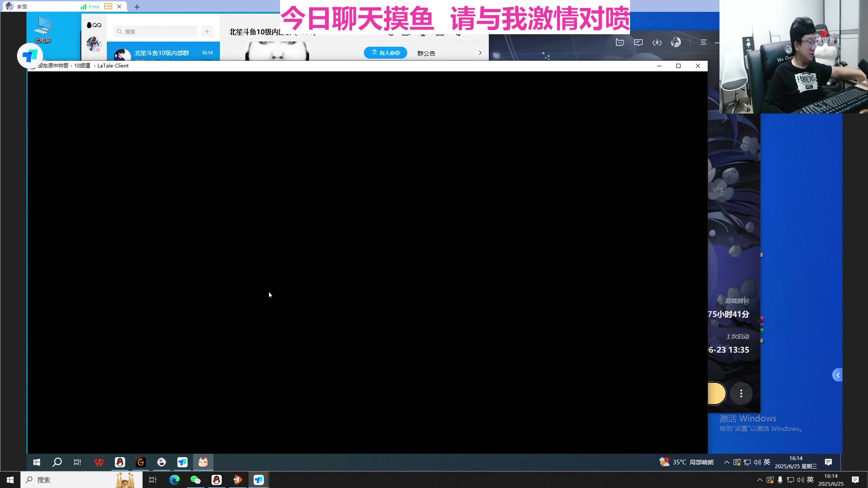This screenshot has width=868, height=488.
Task: Toggle local input language 英 indicator
Action: point(810,480)
